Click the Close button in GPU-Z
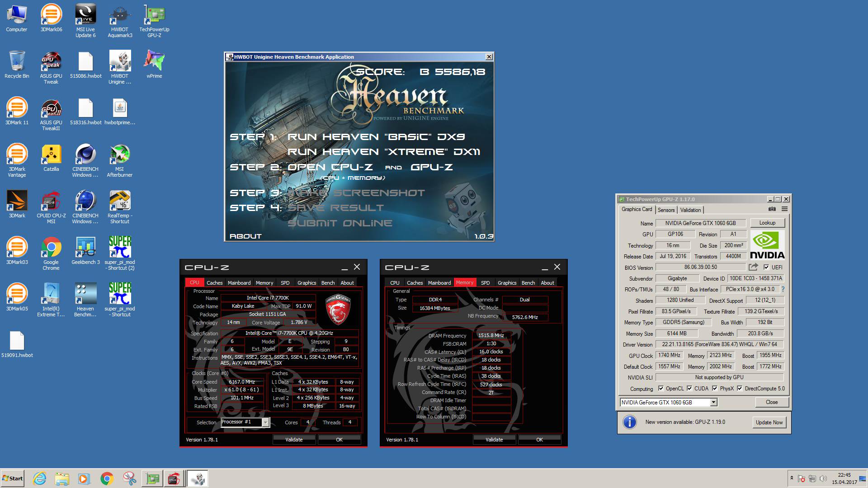 (772, 402)
